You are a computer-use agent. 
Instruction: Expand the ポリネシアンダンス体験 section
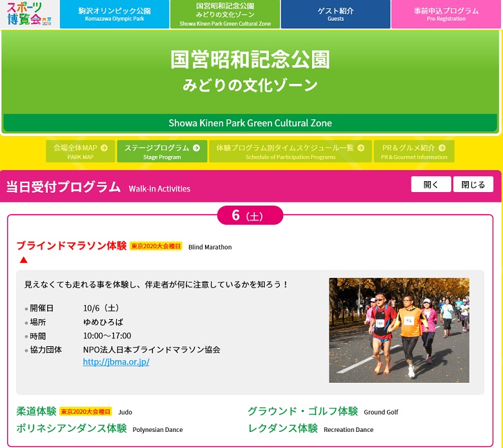[x=71, y=429]
